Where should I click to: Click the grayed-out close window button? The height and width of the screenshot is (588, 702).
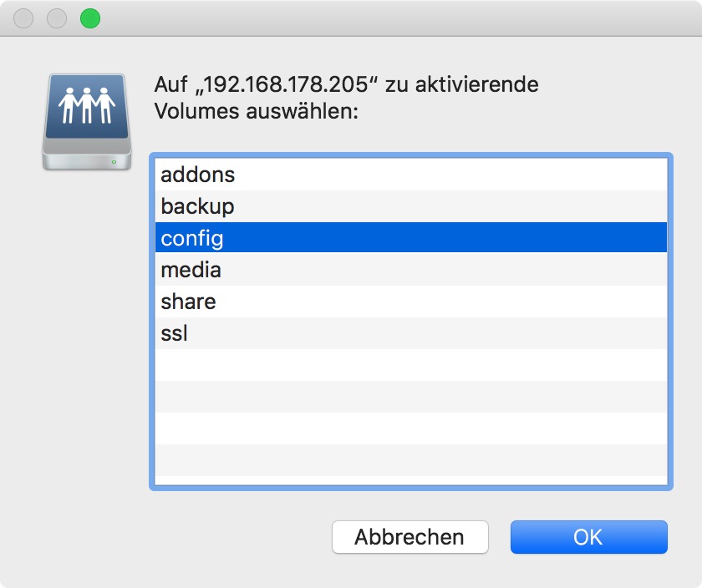[25, 18]
